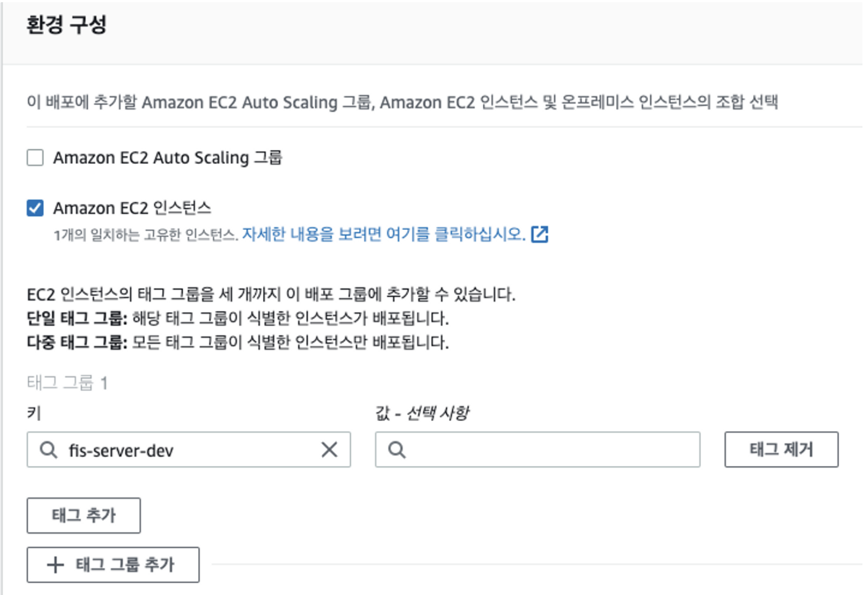This screenshot has width=868, height=595.
Task: Focus the empty 값 - 선택 사항 search field
Action: 538,450
